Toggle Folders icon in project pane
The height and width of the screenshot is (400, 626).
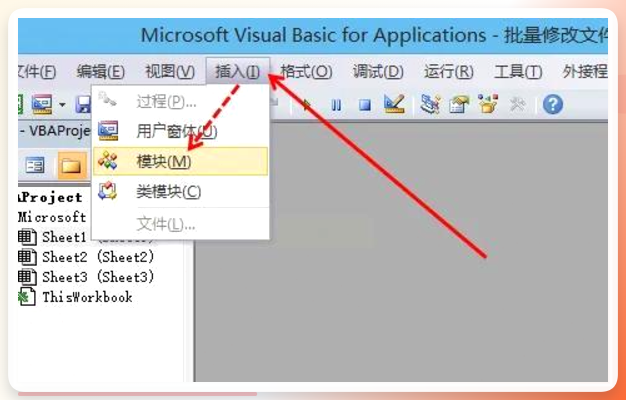tap(71, 165)
